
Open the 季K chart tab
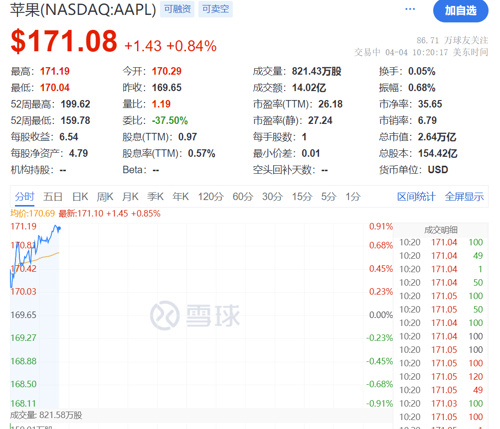[x=155, y=197]
